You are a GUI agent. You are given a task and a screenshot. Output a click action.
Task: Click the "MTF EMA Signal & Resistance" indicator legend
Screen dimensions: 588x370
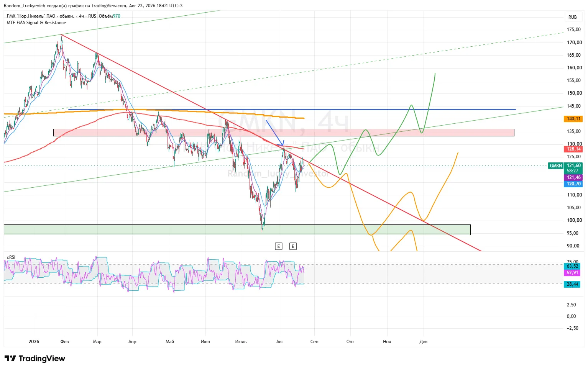(x=36, y=23)
